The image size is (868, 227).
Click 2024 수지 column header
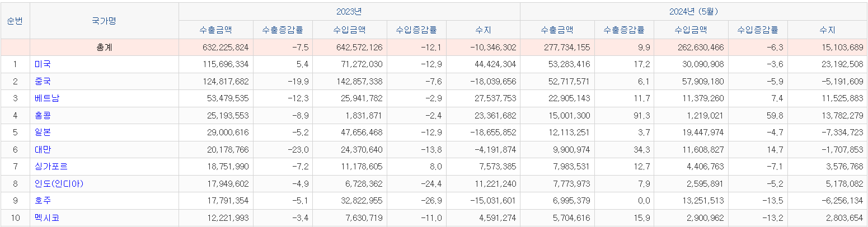point(827,30)
